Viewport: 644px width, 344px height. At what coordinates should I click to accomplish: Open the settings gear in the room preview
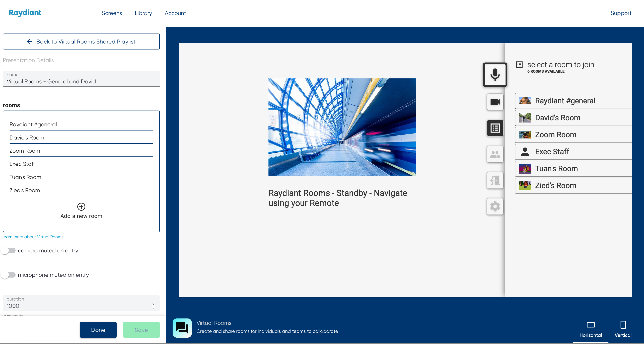click(495, 207)
